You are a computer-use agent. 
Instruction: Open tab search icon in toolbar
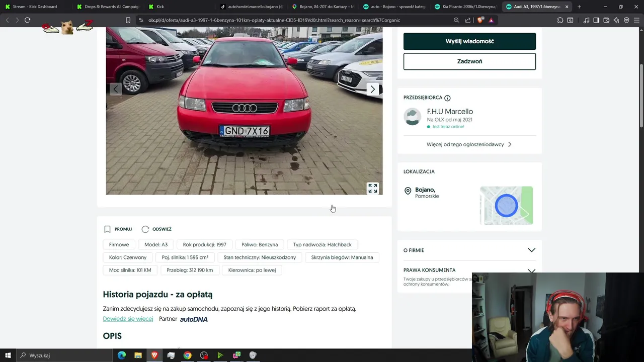point(570,20)
